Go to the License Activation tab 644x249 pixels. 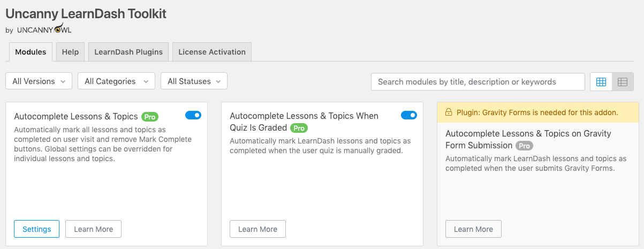click(x=212, y=52)
